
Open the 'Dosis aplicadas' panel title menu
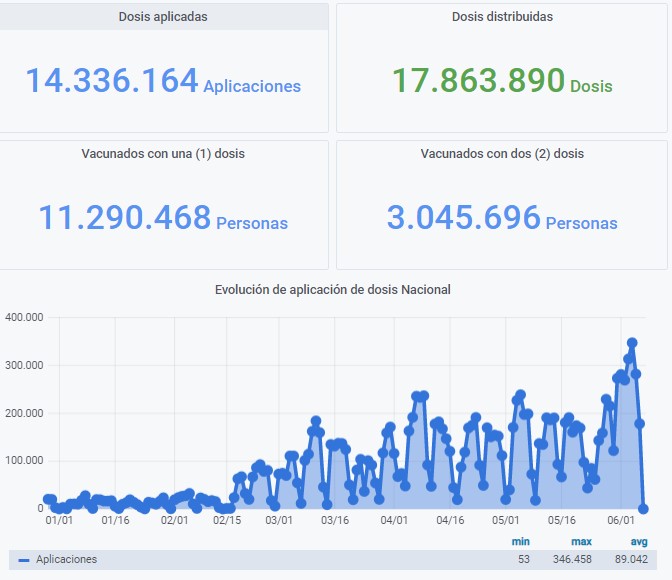[163, 17]
